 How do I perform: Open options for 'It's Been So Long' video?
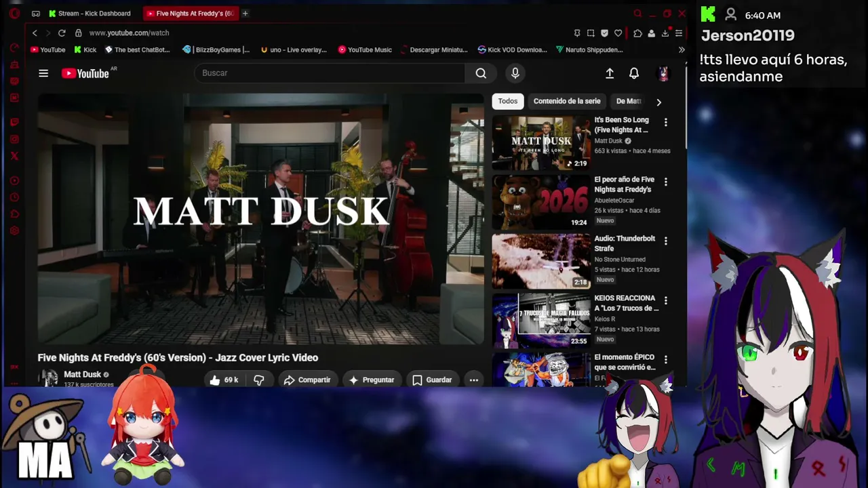pos(666,123)
